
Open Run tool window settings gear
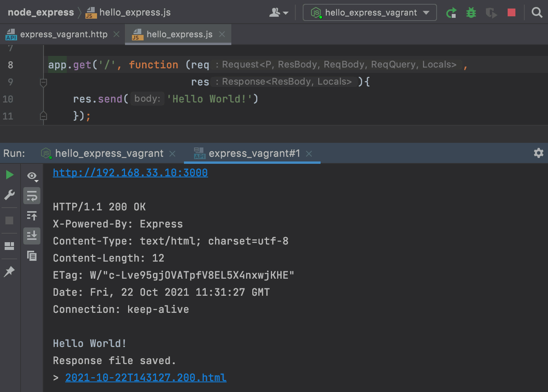pyautogui.click(x=539, y=153)
